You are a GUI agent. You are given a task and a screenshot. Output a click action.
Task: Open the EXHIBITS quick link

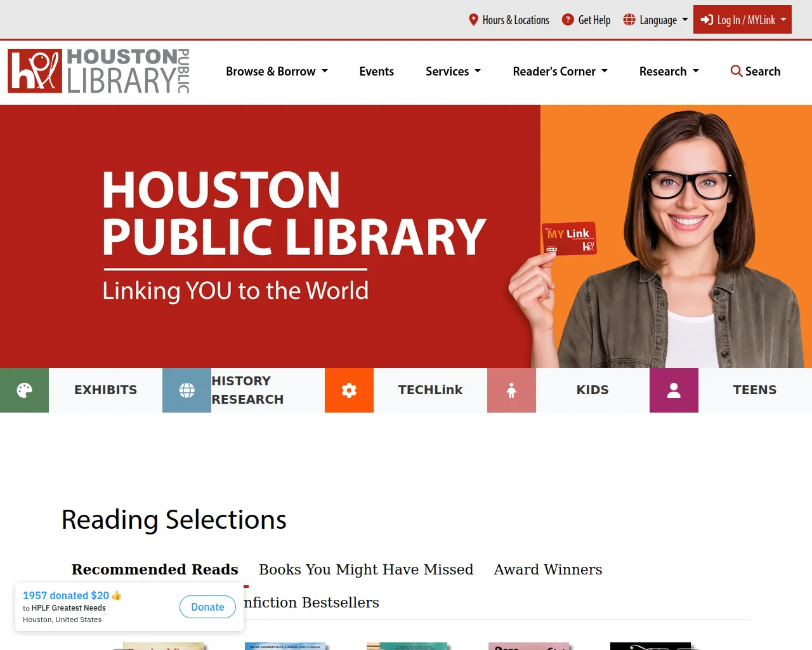(x=105, y=390)
